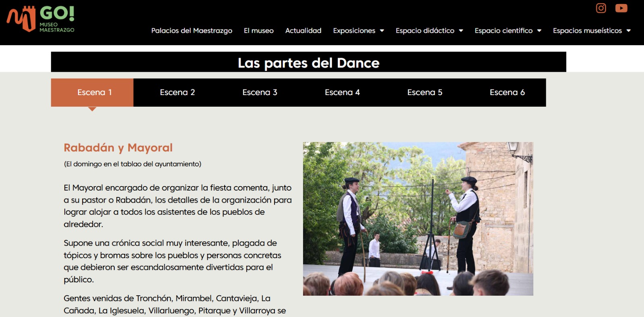Go to Palacios del Maestrazgo page

192,31
